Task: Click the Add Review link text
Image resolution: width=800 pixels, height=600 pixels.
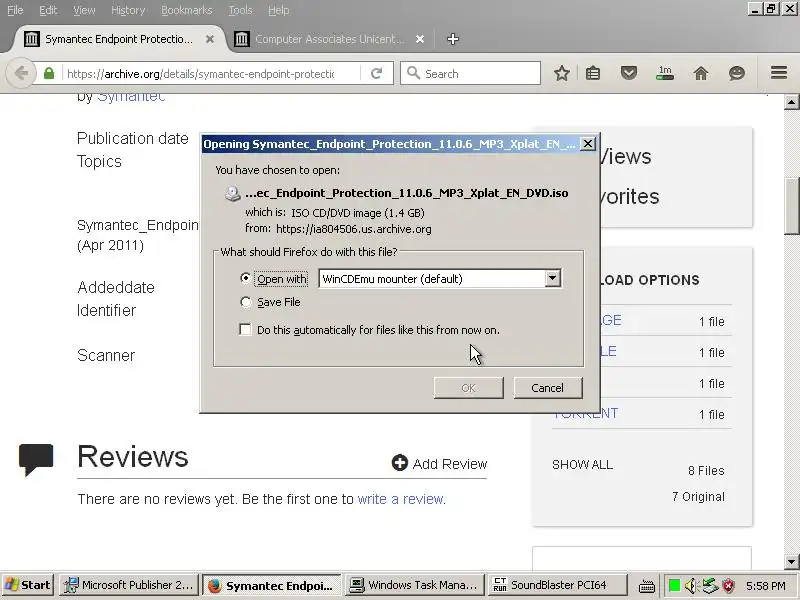Action: point(449,464)
